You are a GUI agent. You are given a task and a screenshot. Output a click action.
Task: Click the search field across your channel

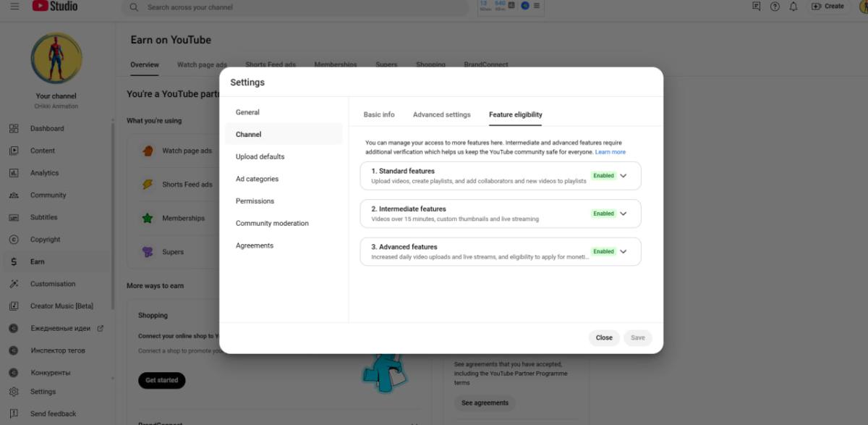[295, 7]
